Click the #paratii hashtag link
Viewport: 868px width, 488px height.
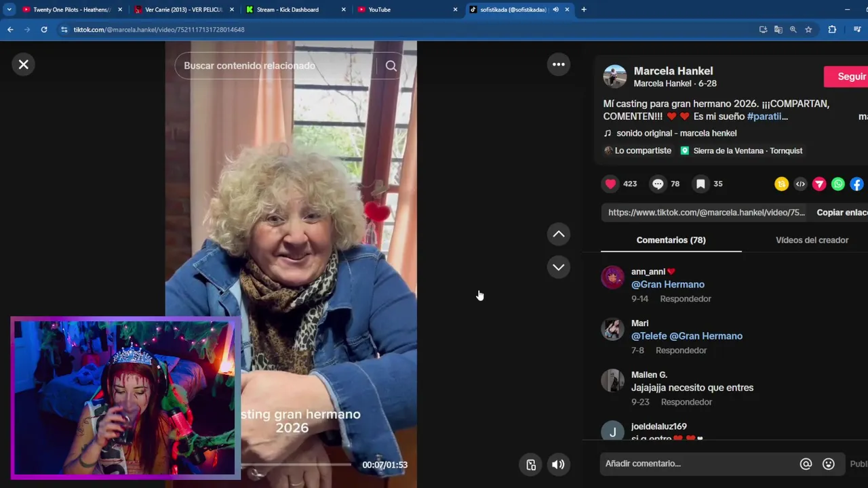click(x=767, y=117)
